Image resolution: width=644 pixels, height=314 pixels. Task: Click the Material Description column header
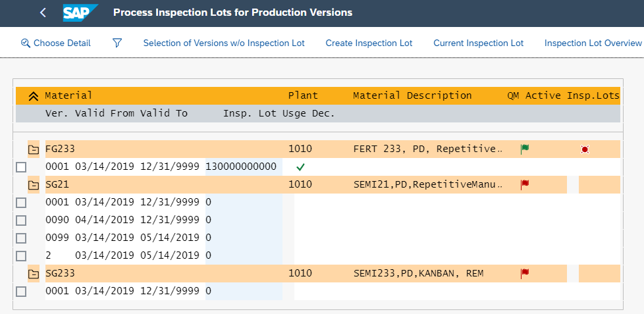tap(412, 95)
